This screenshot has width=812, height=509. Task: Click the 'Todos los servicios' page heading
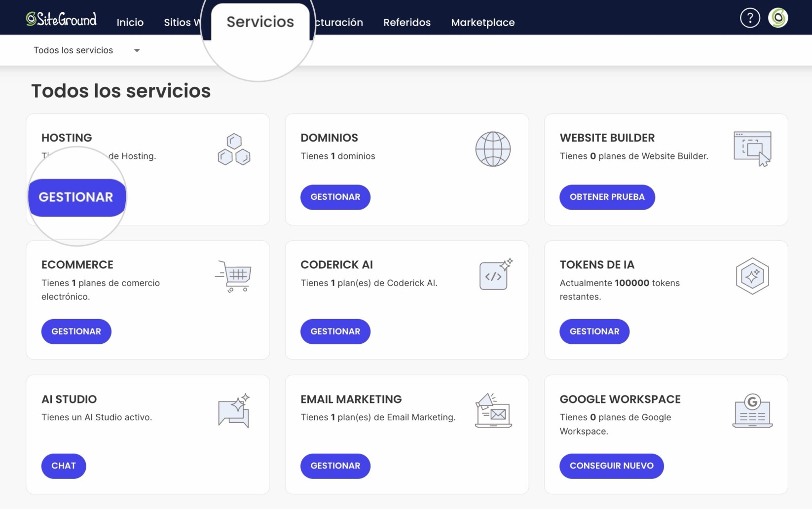(x=121, y=91)
